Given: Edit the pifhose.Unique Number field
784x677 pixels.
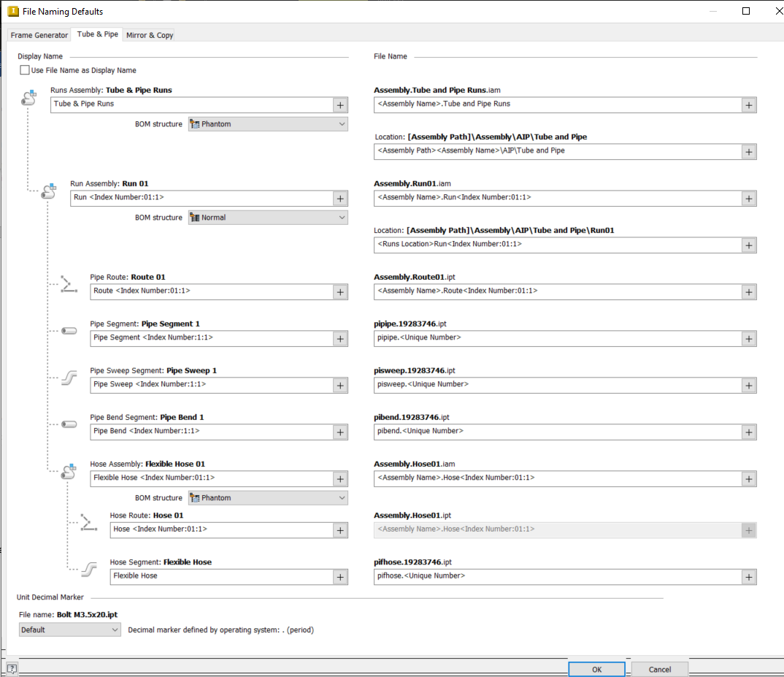Looking at the screenshot, I should pos(558,578).
